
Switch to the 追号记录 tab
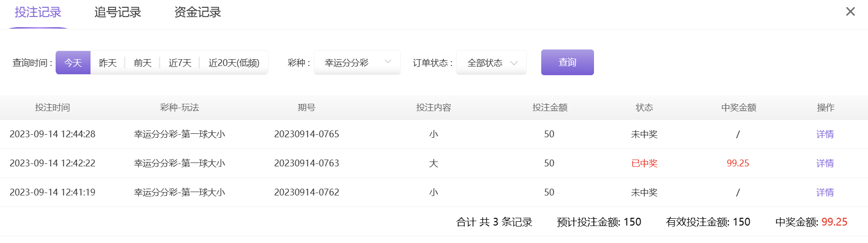pyautogui.click(x=118, y=12)
